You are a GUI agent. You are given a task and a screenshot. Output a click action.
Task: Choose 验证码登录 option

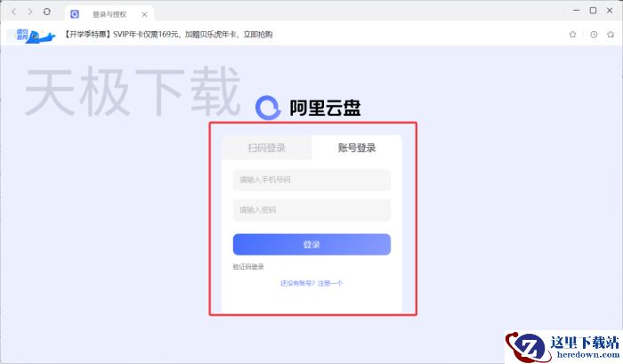(x=248, y=267)
